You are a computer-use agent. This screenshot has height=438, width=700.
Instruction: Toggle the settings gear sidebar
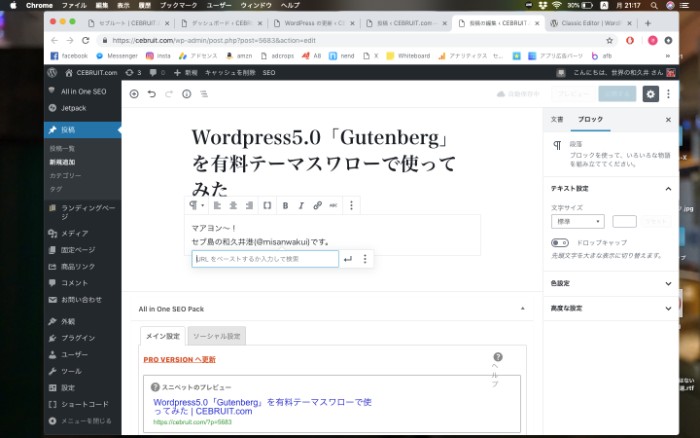[x=651, y=94]
